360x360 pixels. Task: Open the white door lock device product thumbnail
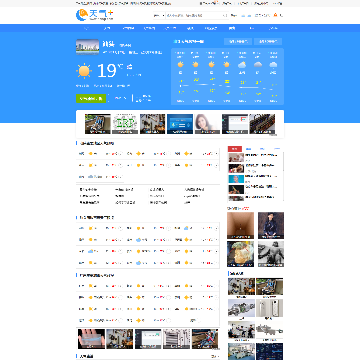269,308
